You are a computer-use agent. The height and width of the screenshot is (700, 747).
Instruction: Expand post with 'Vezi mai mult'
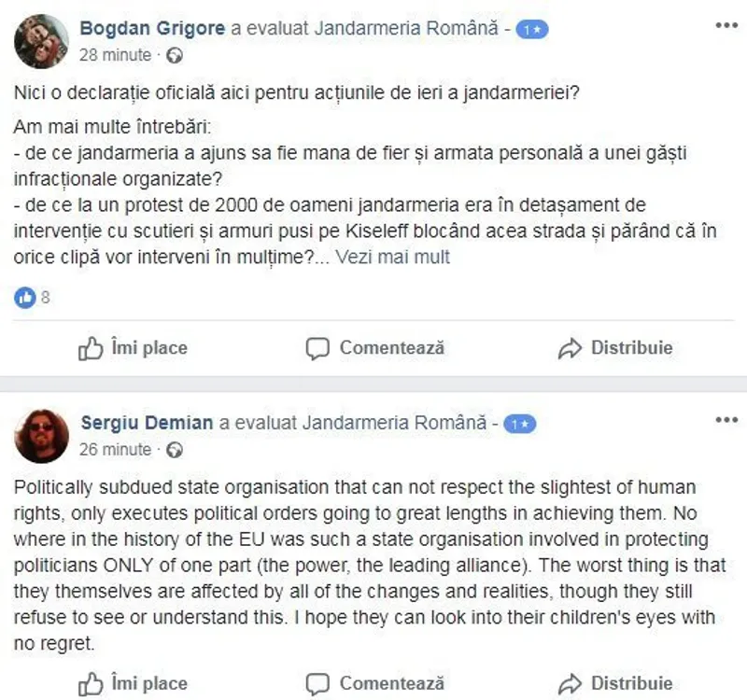tap(392, 257)
